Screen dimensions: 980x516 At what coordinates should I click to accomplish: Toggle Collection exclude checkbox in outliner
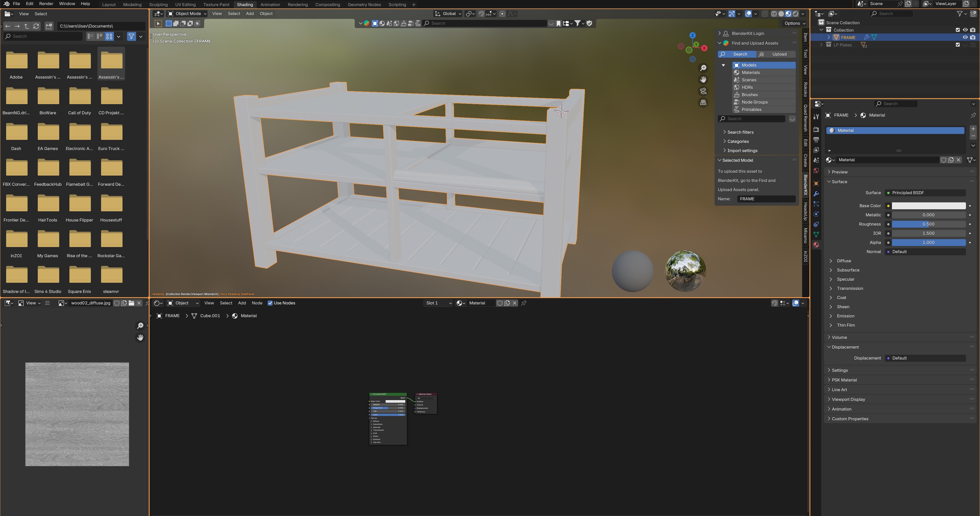tap(958, 30)
